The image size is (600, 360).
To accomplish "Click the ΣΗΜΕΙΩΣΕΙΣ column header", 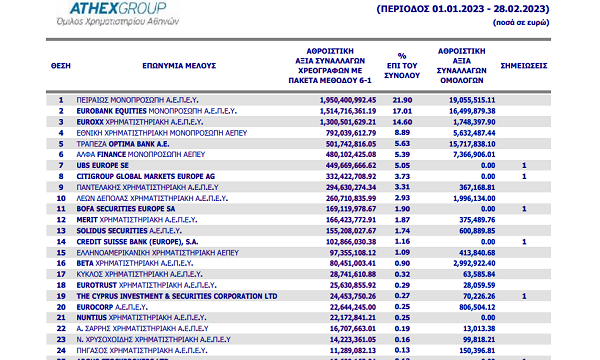I will [524, 66].
